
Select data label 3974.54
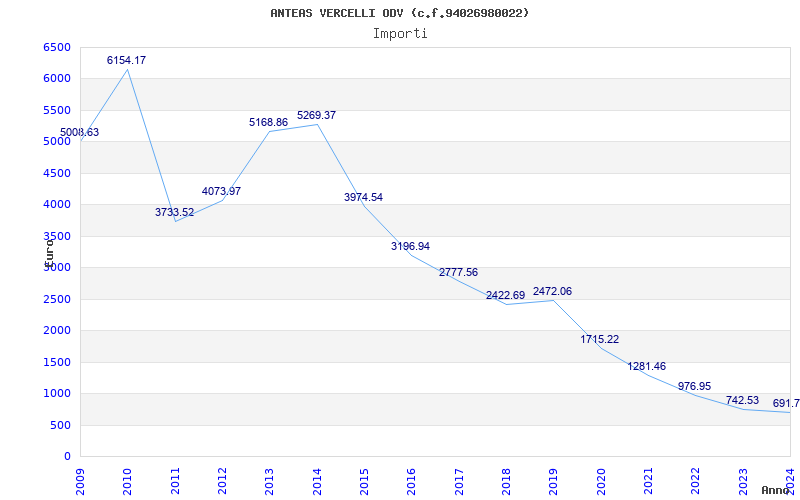coord(363,197)
